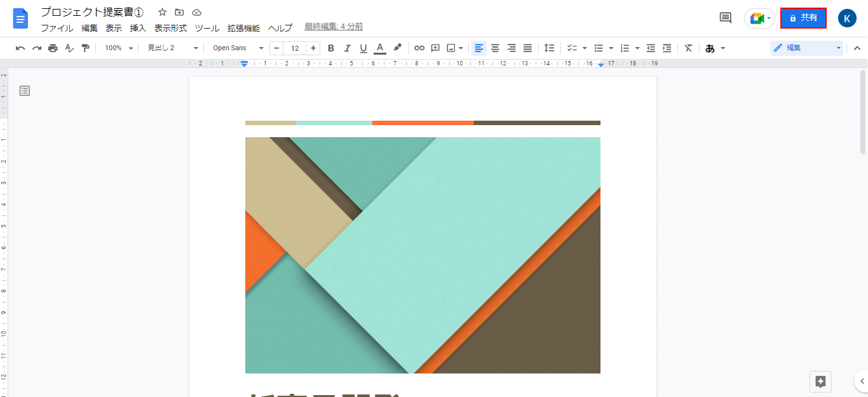
Task: Decrease the paragraph indent
Action: (651, 48)
